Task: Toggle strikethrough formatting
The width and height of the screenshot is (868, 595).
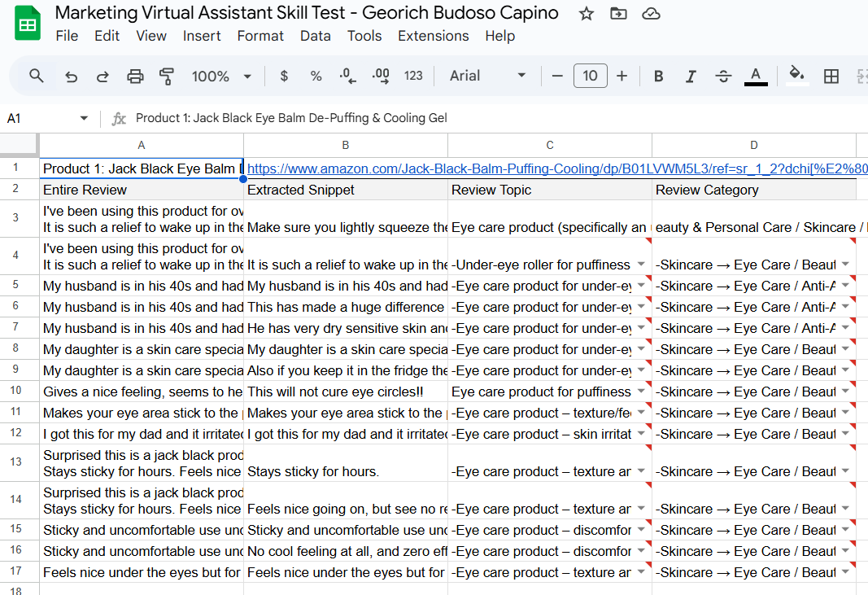Action: 723,77
